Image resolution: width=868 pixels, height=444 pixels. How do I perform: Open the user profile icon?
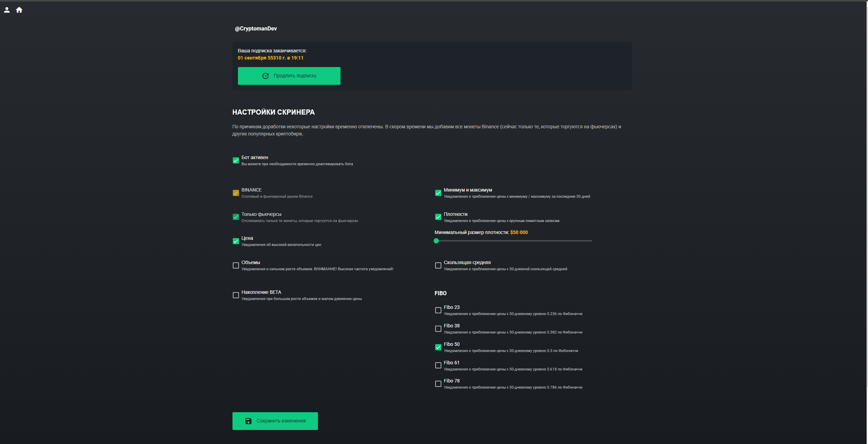click(x=7, y=10)
